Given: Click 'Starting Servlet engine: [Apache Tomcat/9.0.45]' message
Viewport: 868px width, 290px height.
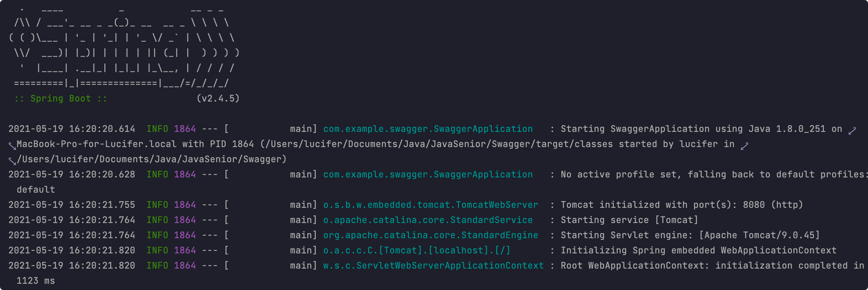Looking at the screenshot, I should pos(691,235).
